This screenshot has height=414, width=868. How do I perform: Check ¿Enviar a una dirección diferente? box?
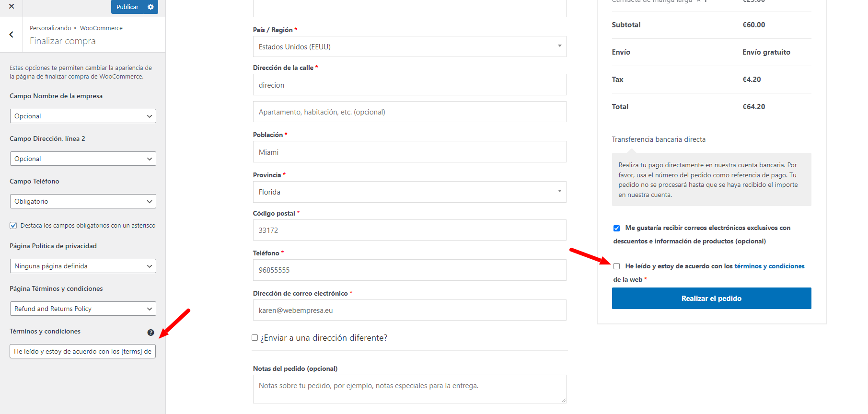[x=255, y=338]
